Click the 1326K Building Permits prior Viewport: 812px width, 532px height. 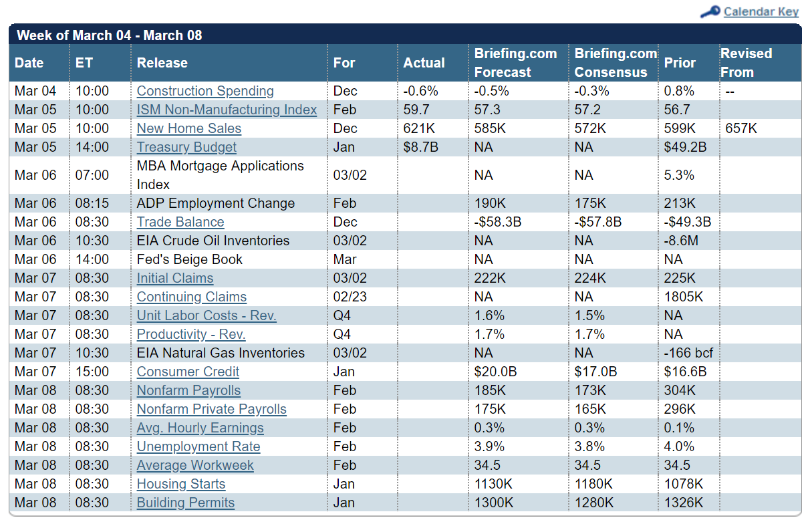click(684, 503)
